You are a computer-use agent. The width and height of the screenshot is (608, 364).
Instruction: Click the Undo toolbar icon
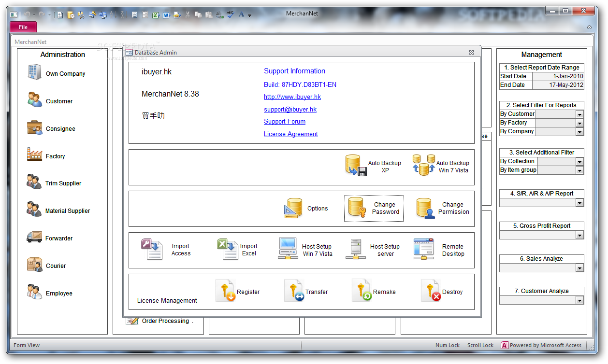coord(27,15)
